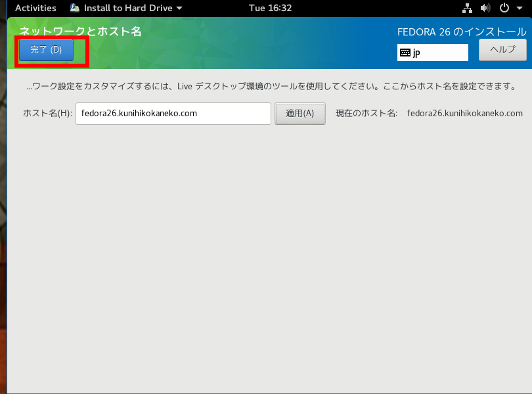
Task: Open the clock Tue 16:32 calendar
Action: [x=270, y=8]
